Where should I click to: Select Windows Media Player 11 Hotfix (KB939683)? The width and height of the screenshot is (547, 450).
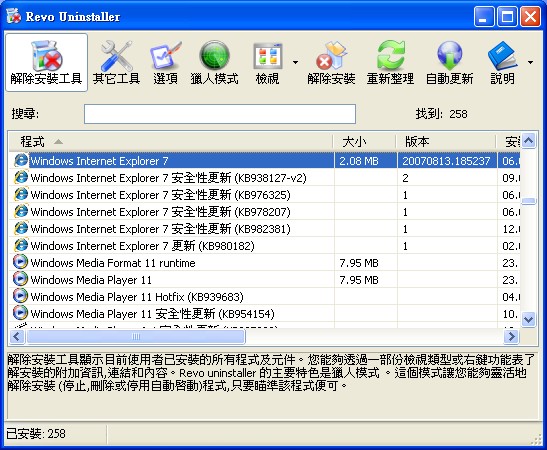pyautogui.click(x=264, y=297)
